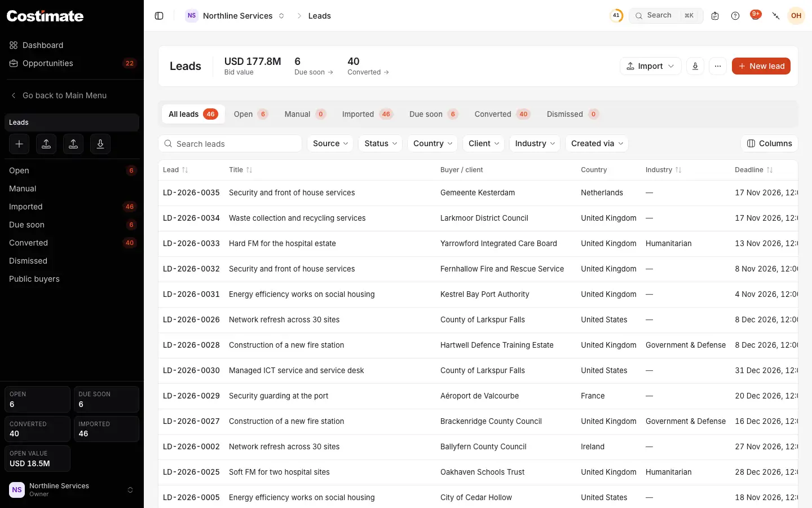Screen dimensions: 812x508
Task: Open the Industry filter dropdown
Action: click(x=535, y=143)
